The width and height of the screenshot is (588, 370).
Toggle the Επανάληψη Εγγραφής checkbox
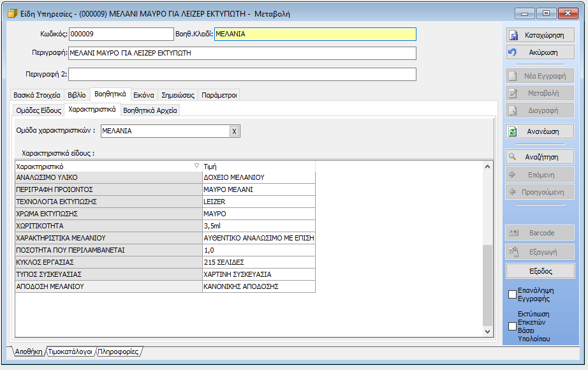[x=512, y=295]
